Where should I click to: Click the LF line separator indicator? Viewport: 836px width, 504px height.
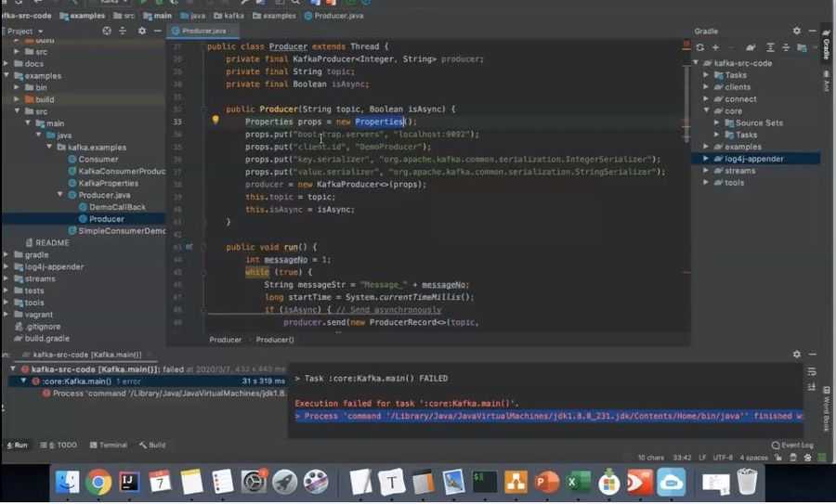pos(702,457)
